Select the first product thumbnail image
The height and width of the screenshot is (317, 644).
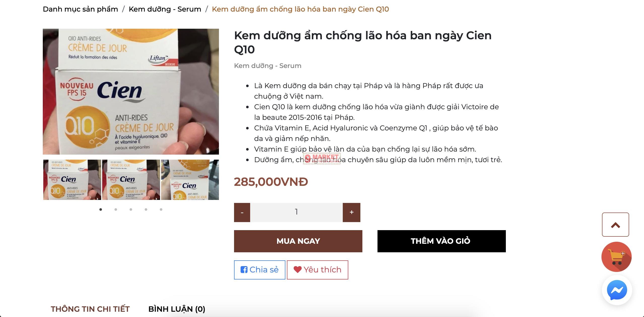[x=72, y=180]
